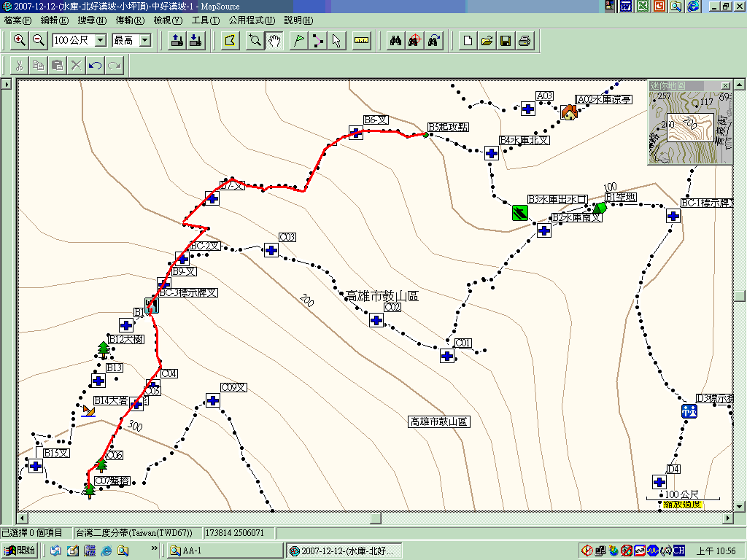Click the Receive from GPS device icon
Viewport: 747px width, 560px height.
(196, 41)
